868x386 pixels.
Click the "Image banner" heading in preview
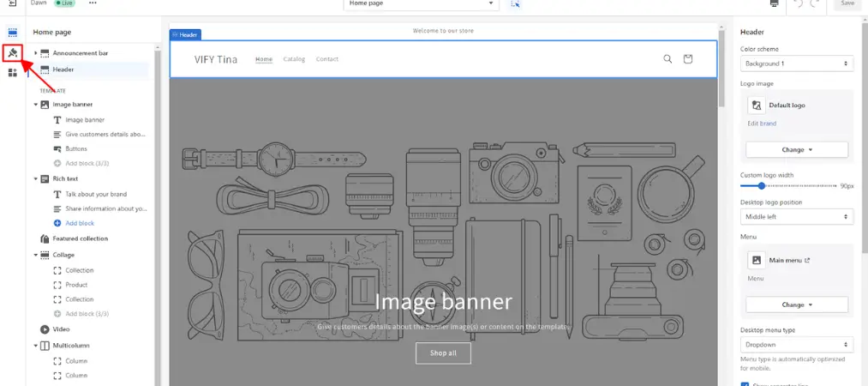[443, 302]
